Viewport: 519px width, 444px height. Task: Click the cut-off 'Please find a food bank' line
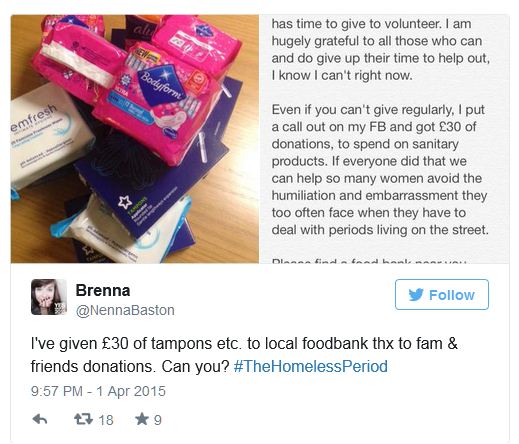(369, 261)
